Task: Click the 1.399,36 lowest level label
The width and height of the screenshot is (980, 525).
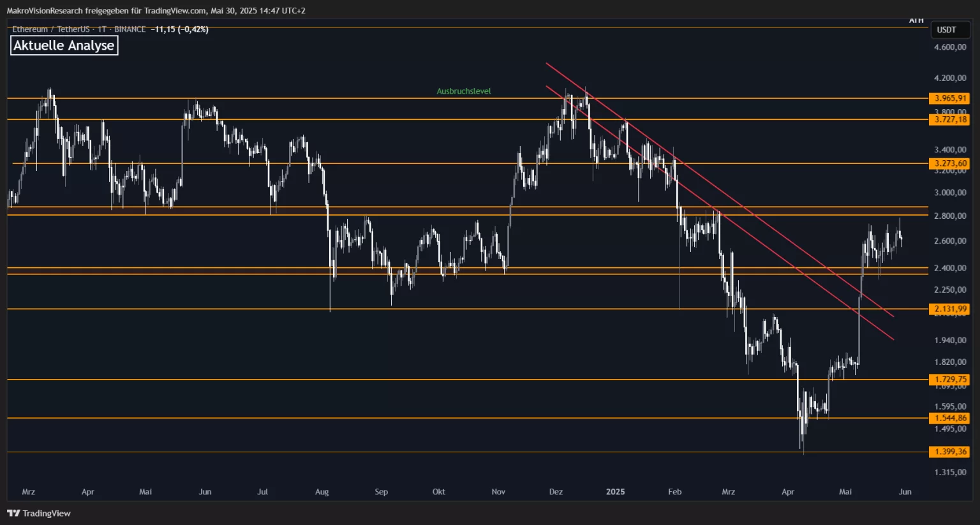Action: tap(950, 452)
